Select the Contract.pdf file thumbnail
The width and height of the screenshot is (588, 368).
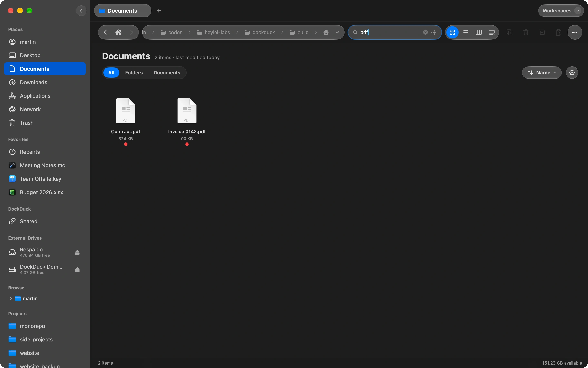pyautogui.click(x=126, y=111)
